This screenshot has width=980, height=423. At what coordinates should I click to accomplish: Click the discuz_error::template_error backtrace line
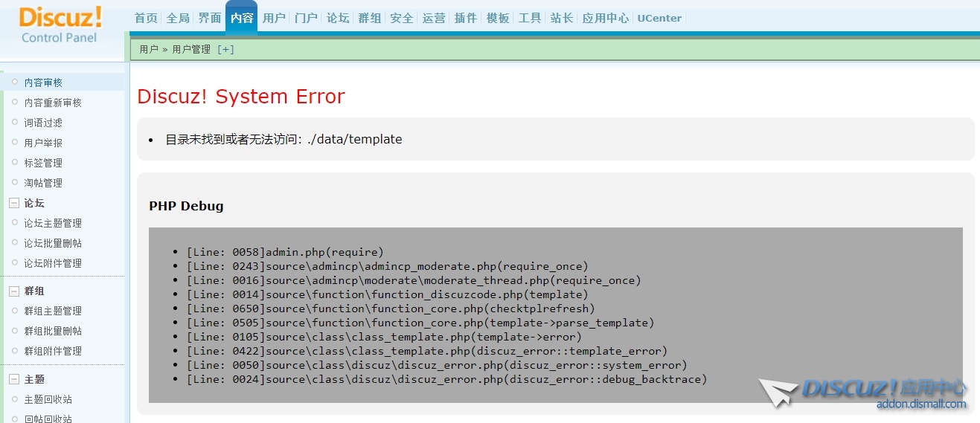[427, 351]
